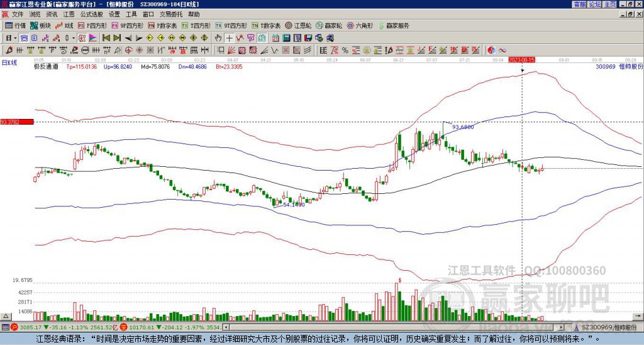Click the 93.6800 high price label

click(x=463, y=127)
